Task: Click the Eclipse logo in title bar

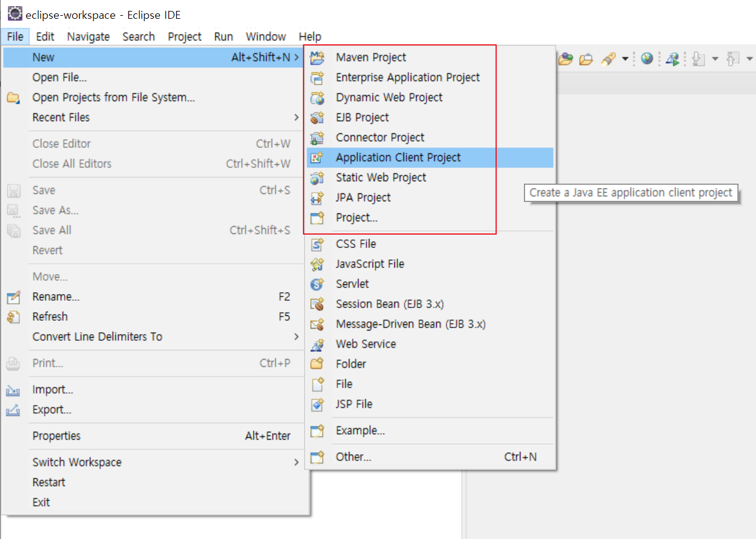Action: pyautogui.click(x=15, y=14)
